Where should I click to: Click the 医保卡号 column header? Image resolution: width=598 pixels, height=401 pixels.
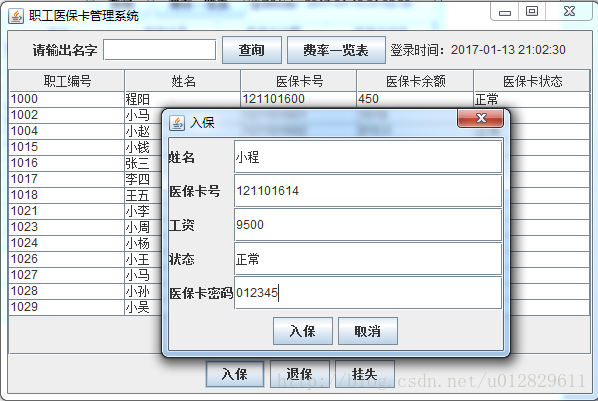click(299, 81)
